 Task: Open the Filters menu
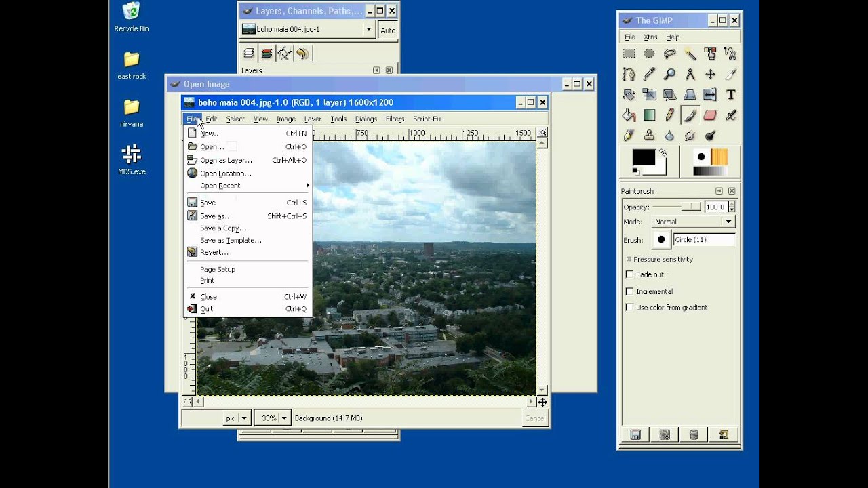pyautogui.click(x=395, y=119)
